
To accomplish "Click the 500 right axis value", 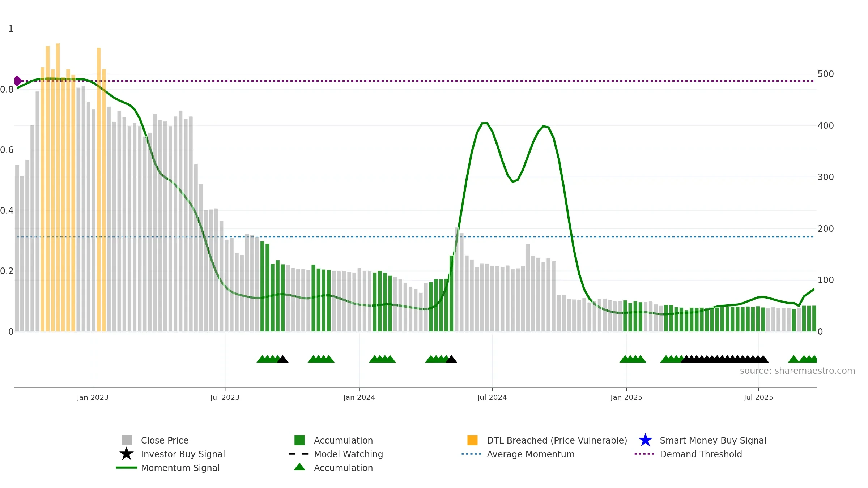I will [826, 74].
